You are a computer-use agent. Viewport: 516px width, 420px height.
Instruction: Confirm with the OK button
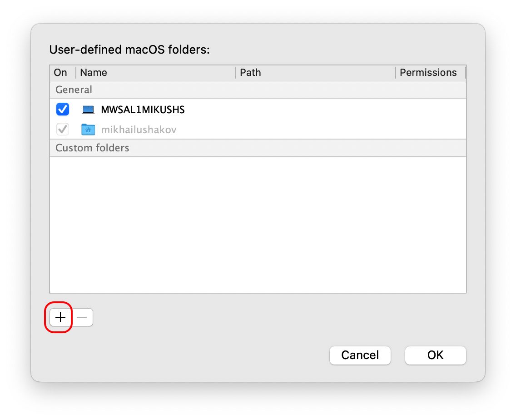pyautogui.click(x=435, y=355)
